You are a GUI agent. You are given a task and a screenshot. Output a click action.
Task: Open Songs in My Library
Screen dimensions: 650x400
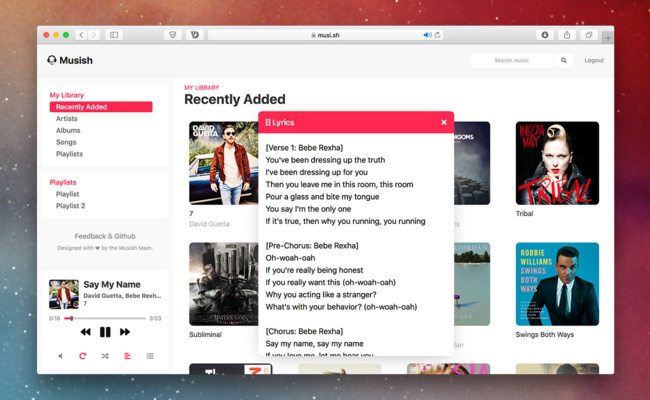66,142
